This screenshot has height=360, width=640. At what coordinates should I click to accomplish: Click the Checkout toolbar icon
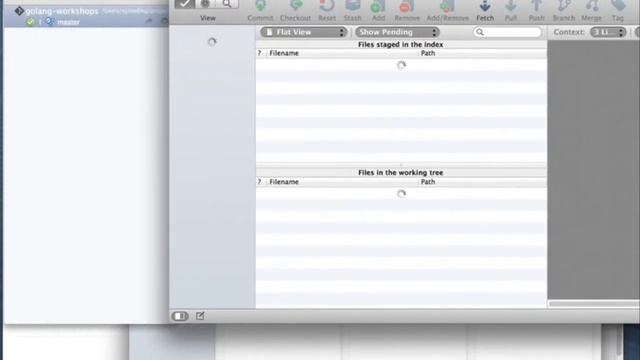[x=296, y=6]
